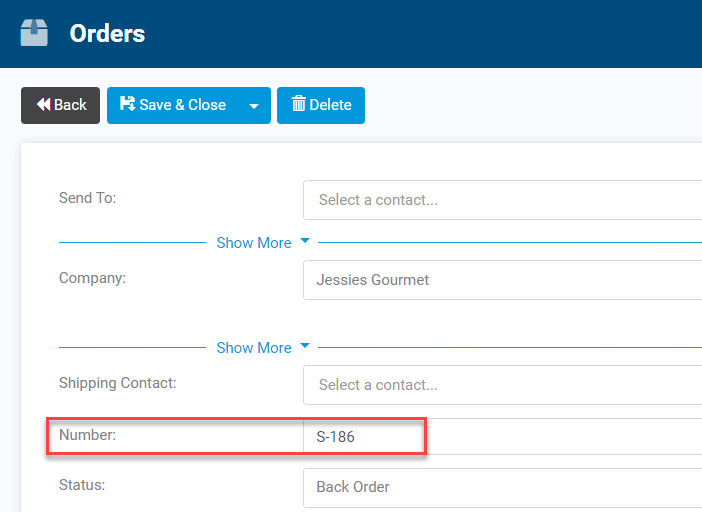702x512 pixels.
Task: Expand the Show More chevron under Send To
Action: click(305, 241)
